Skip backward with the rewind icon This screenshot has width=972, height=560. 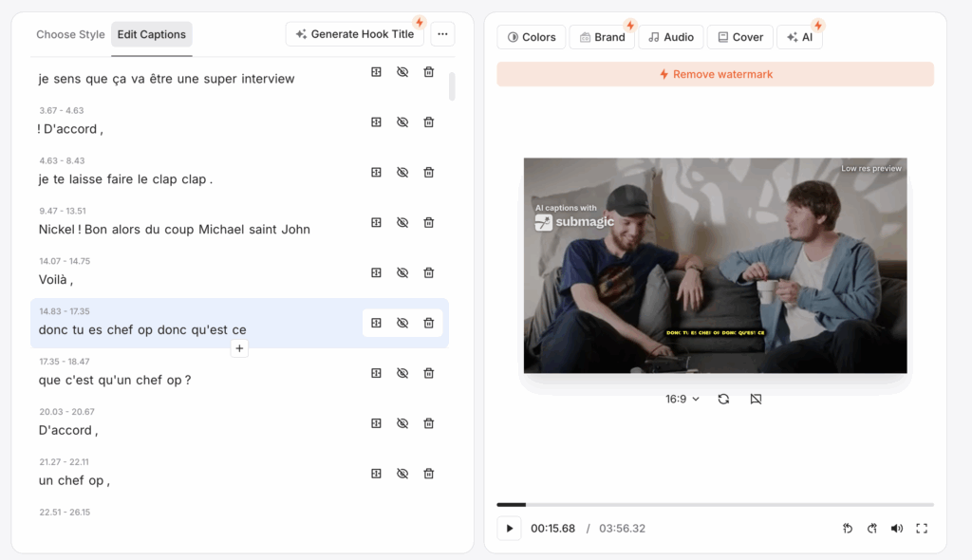point(848,529)
